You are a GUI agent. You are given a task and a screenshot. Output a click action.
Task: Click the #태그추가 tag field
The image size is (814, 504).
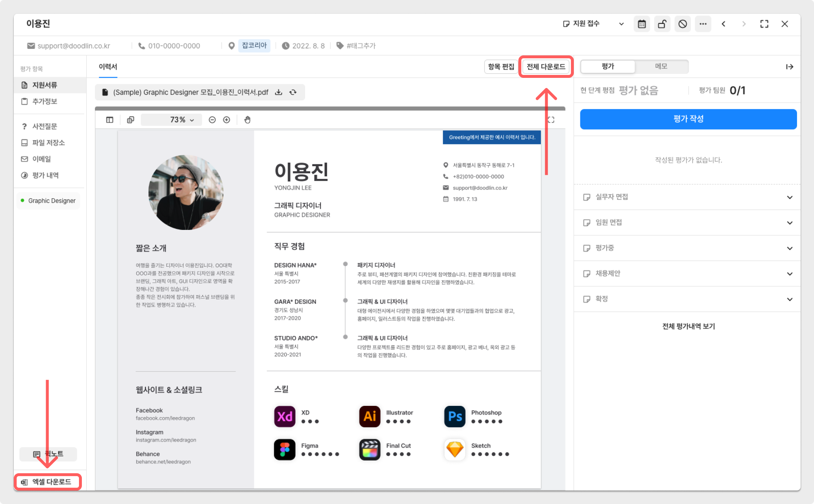361,46
